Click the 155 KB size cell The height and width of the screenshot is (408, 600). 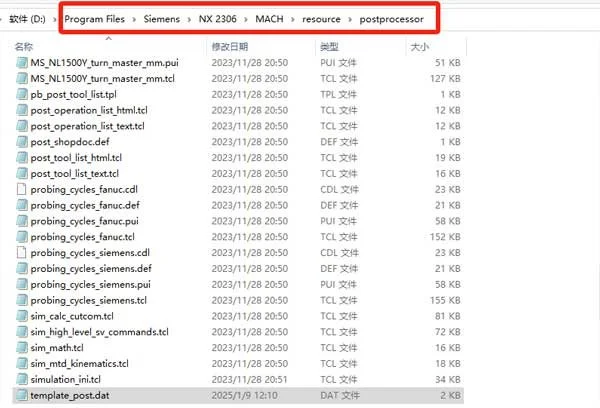coord(445,300)
